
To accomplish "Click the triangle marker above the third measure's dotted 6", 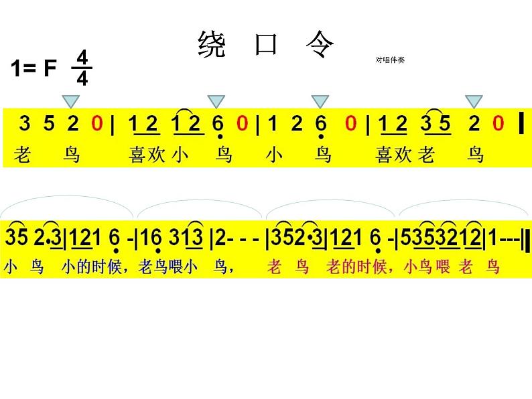I will (x=320, y=102).
